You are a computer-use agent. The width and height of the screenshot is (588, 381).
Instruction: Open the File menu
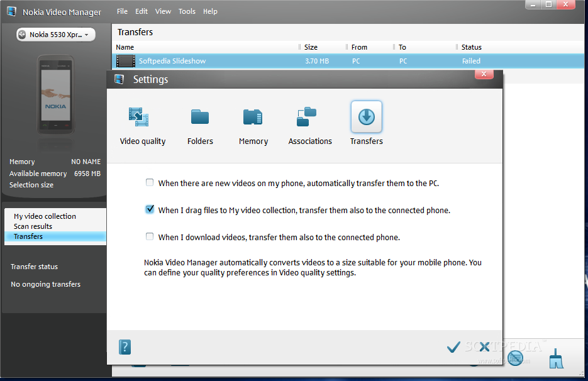tap(122, 11)
